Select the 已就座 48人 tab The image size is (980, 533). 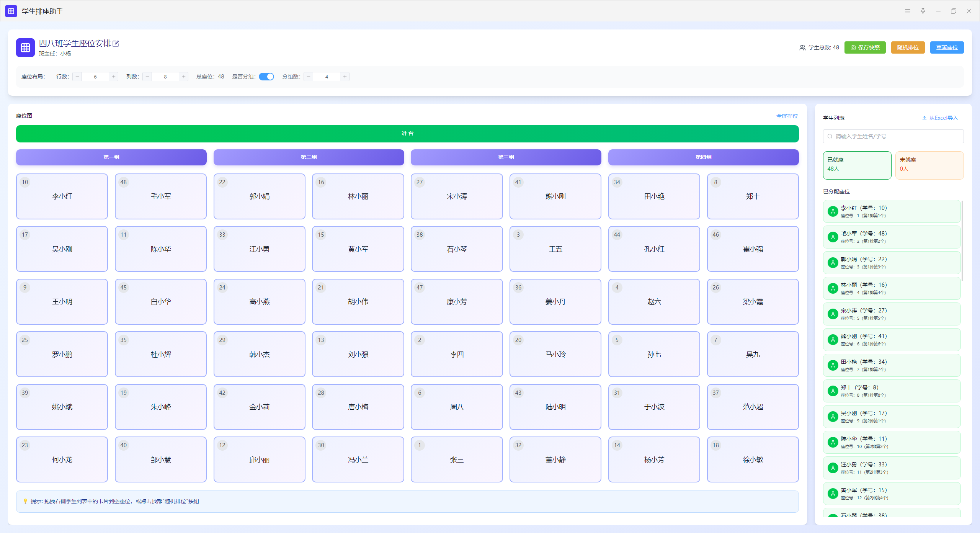pyautogui.click(x=857, y=165)
